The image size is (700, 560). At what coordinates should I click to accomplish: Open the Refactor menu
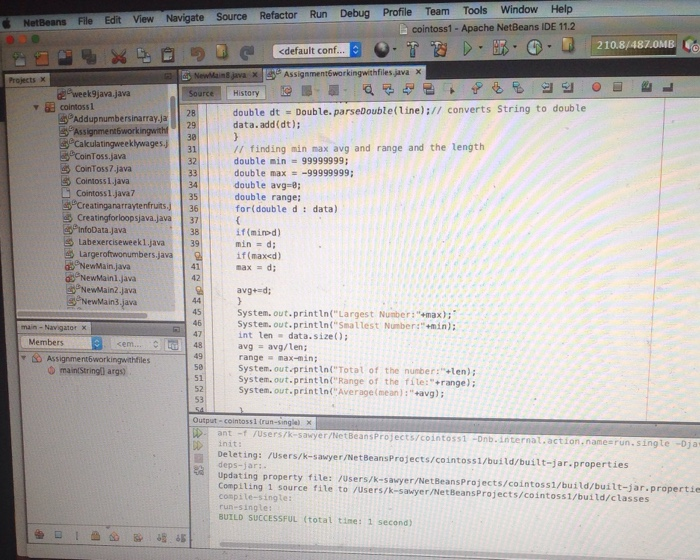pos(278,15)
